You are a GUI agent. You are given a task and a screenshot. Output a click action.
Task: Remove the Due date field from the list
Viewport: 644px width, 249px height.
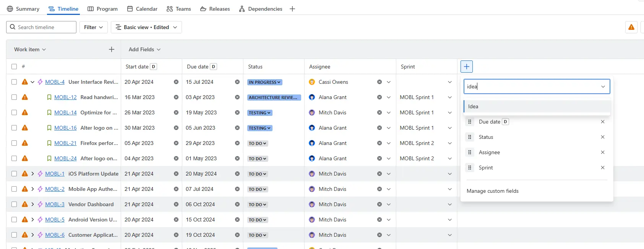[x=603, y=122]
